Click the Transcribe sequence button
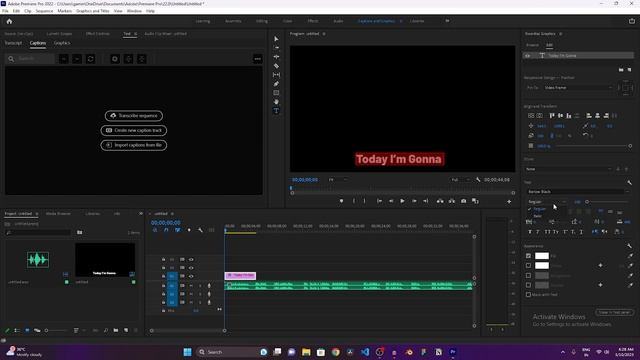 134,116
